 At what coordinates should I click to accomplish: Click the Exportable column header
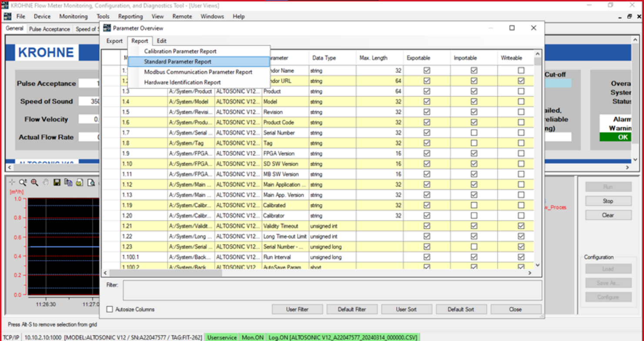coord(427,58)
